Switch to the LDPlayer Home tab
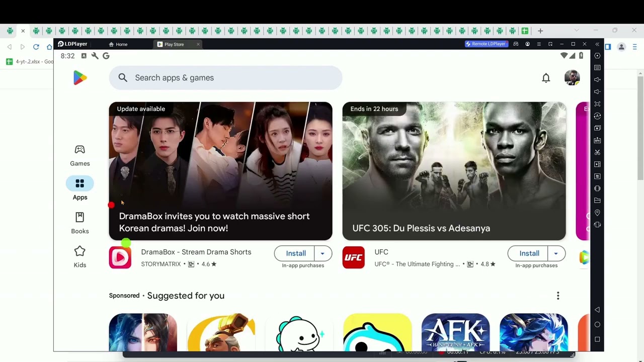The height and width of the screenshot is (362, 644). (118, 44)
